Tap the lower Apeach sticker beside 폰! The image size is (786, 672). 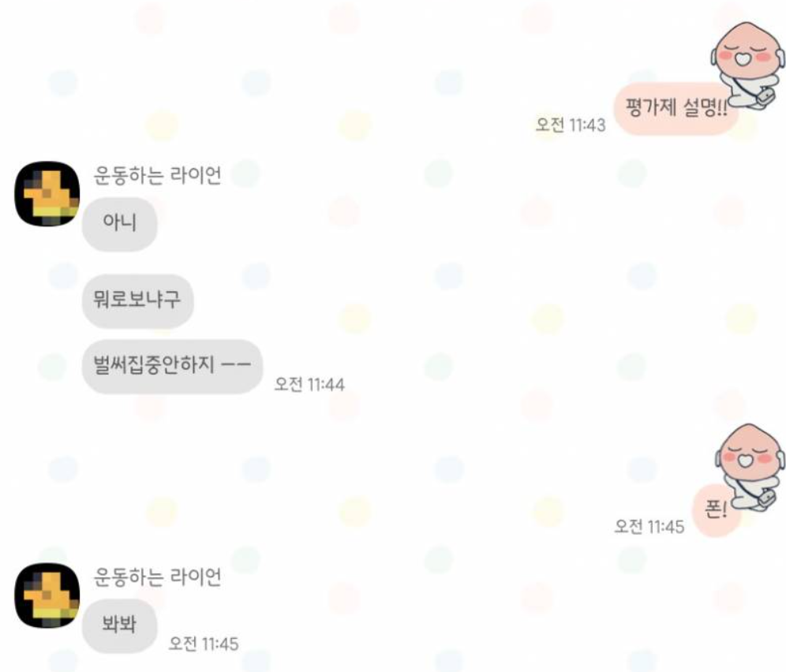pyautogui.click(x=749, y=467)
